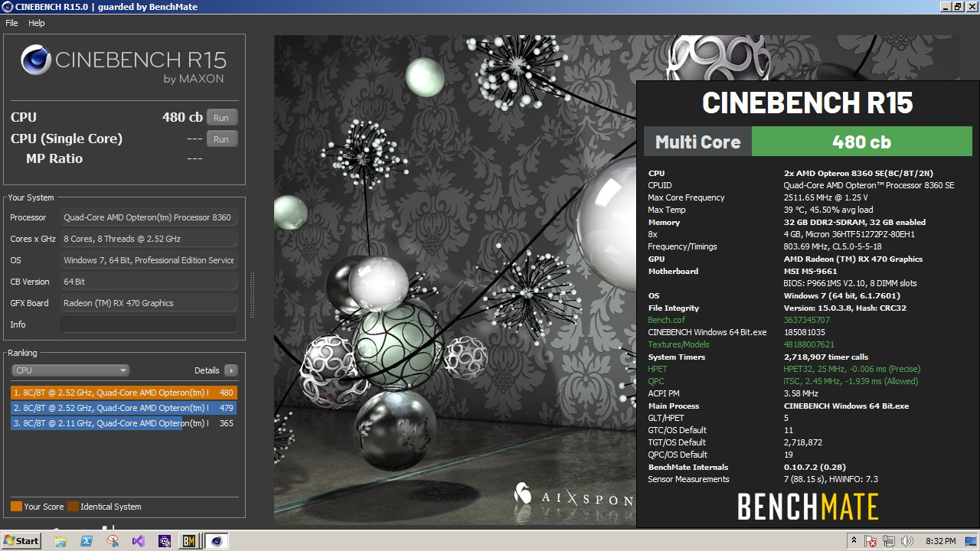980x551 pixels.
Task: Click the 8:32 PM taskbar clock
Action: click(941, 541)
